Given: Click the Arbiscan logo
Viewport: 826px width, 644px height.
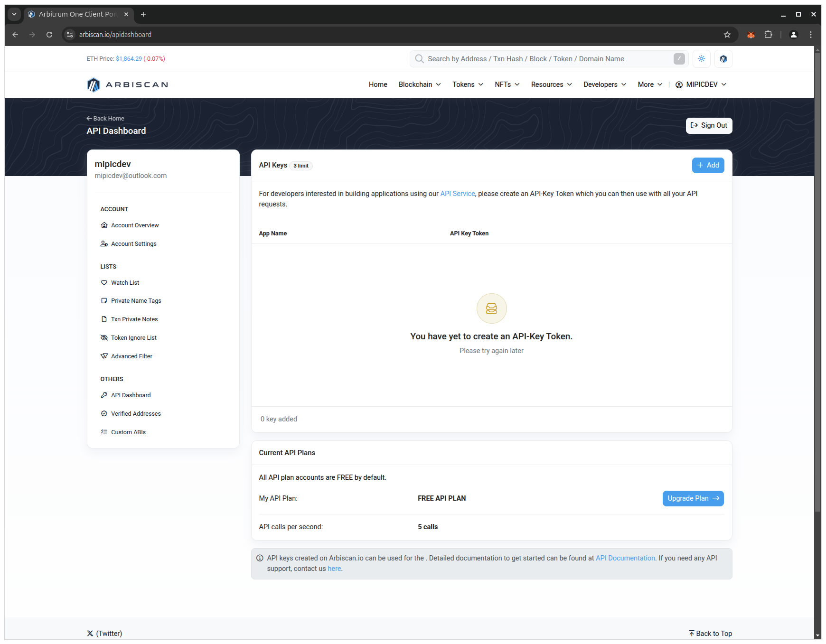Looking at the screenshot, I should click(127, 84).
